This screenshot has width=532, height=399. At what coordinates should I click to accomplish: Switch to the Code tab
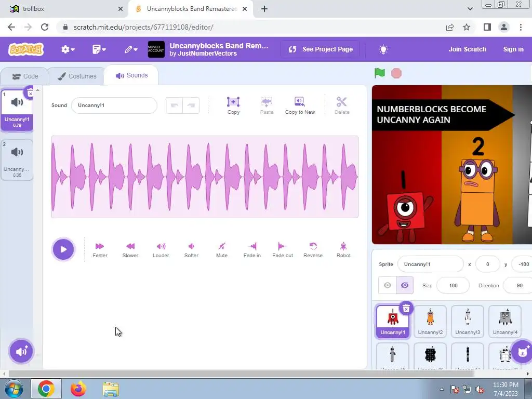(25, 76)
